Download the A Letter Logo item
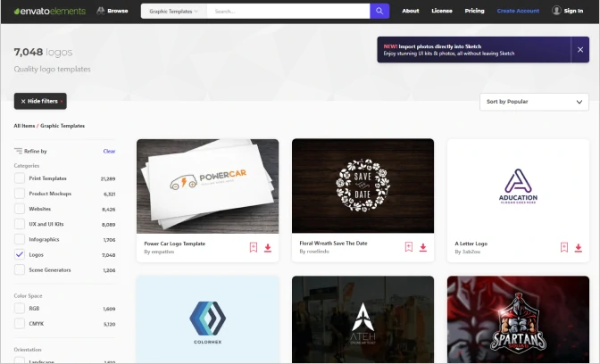This screenshot has width=600, height=364. (x=579, y=248)
